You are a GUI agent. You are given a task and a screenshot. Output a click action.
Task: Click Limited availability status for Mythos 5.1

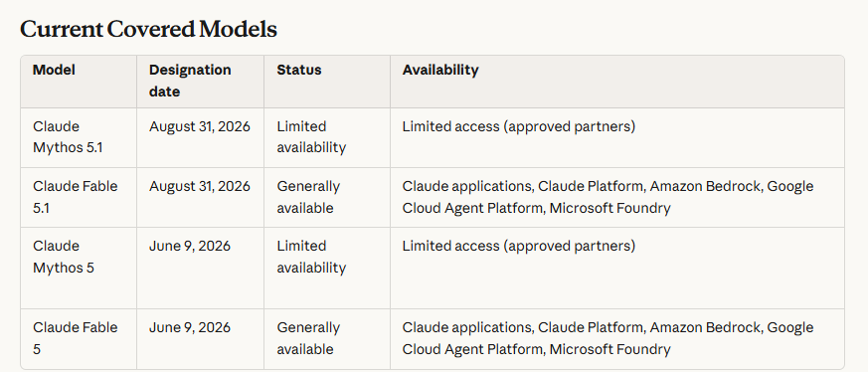311,137
